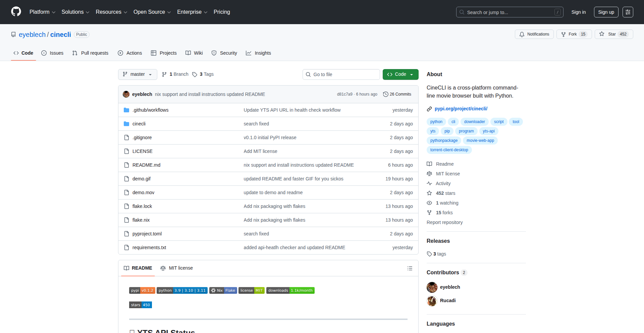This screenshot has width=644, height=333.
Task: Click the file icon beside demo.gif
Action: click(126, 179)
